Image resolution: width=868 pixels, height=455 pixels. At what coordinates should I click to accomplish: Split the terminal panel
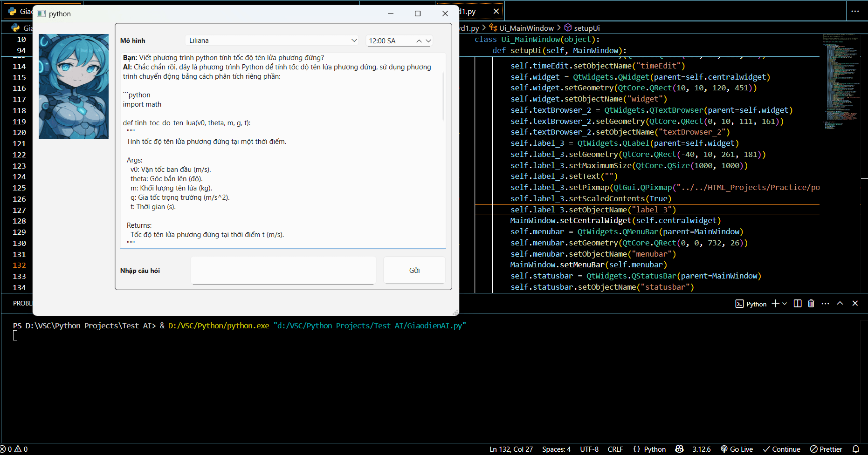click(x=798, y=304)
